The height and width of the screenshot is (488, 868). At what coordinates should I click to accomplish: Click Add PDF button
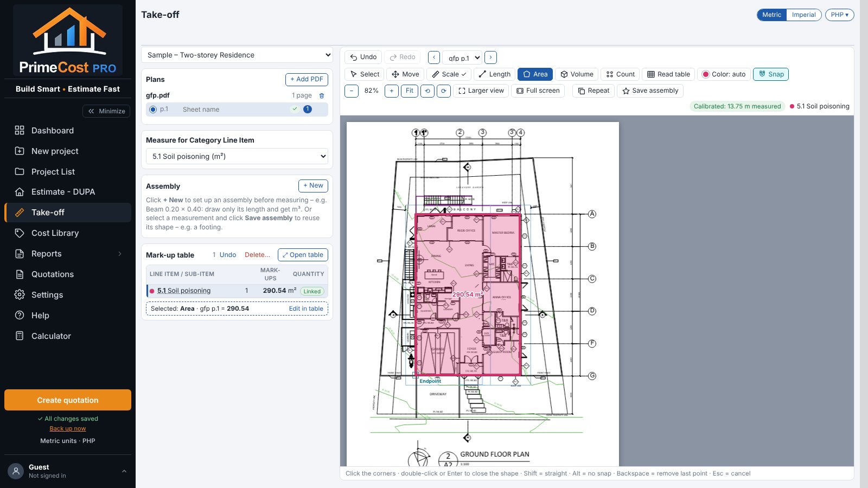307,79
